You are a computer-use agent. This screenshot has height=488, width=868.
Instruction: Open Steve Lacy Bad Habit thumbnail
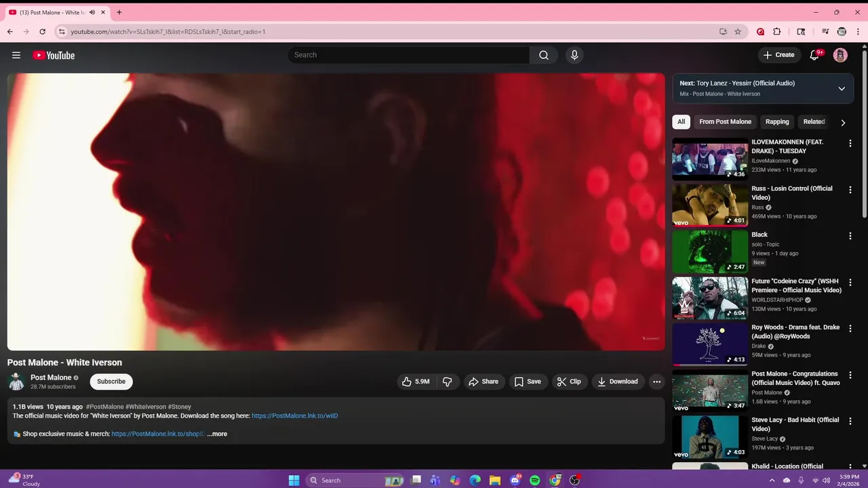(710, 436)
